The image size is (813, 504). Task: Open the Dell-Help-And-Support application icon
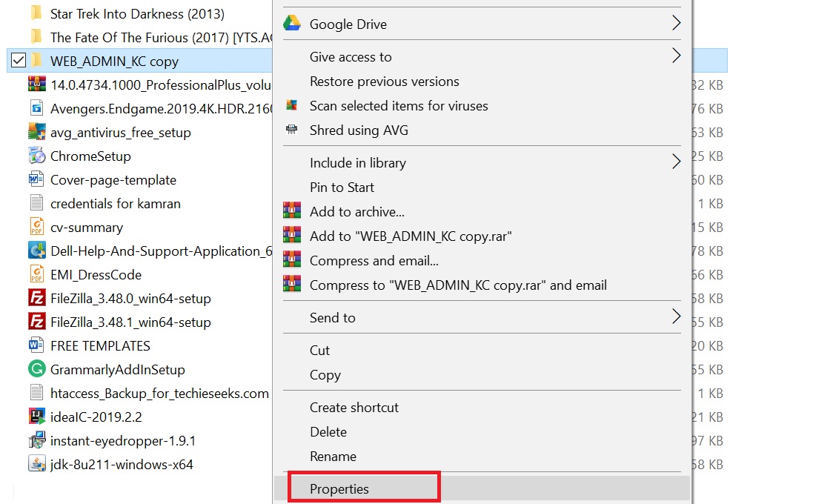pos(36,251)
